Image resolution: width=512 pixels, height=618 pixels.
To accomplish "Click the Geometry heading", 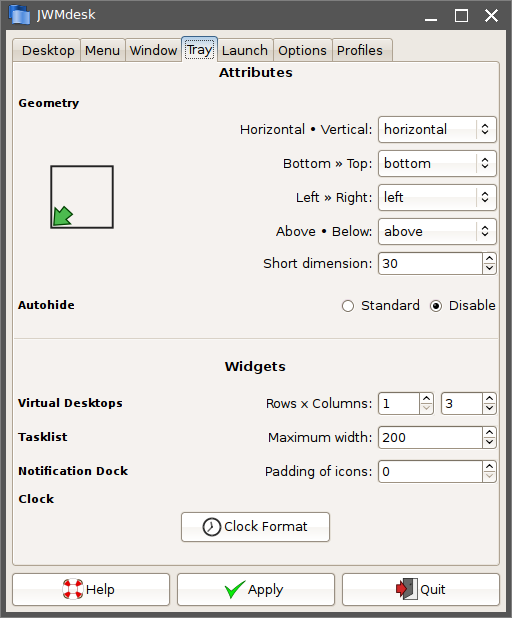I will (x=48, y=103).
